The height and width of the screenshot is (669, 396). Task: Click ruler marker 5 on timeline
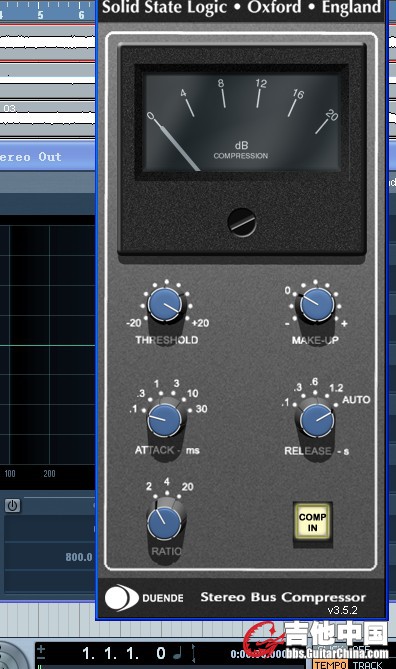coord(40,15)
